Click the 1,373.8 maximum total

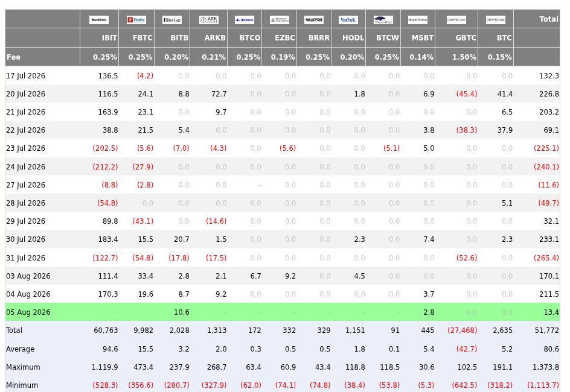click(x=546, y=367)
